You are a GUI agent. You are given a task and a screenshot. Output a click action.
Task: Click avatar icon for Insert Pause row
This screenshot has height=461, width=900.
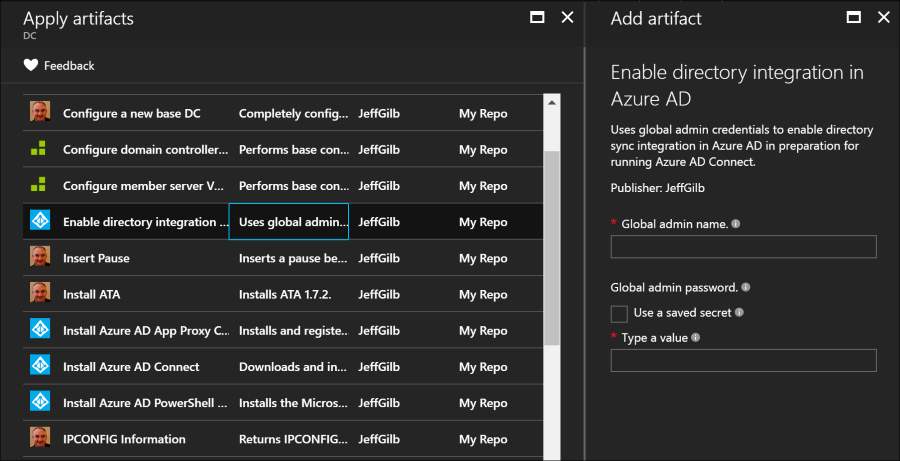40,256
